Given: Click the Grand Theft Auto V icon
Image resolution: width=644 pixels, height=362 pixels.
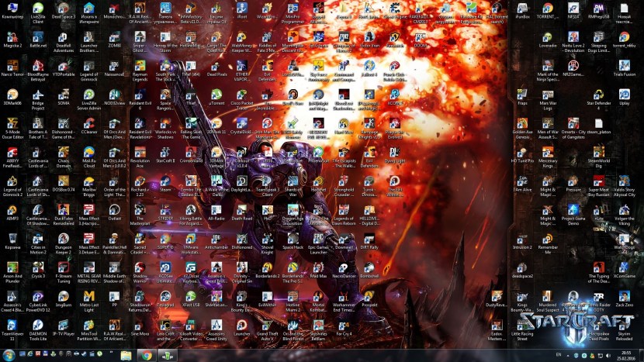Looking at the screenshot, I should pyautogui.click(x=267, y=326).
